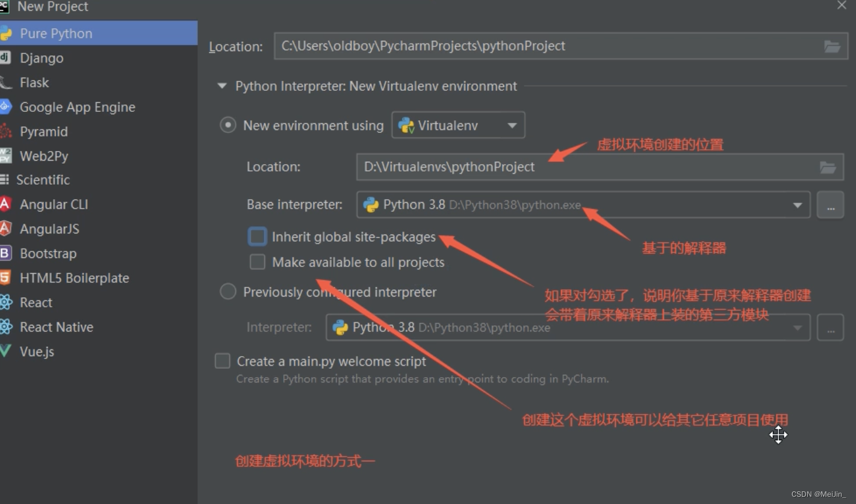856x504 pixels.
Task: Click the virtualenv Location path field
Action: coord(600,167)
